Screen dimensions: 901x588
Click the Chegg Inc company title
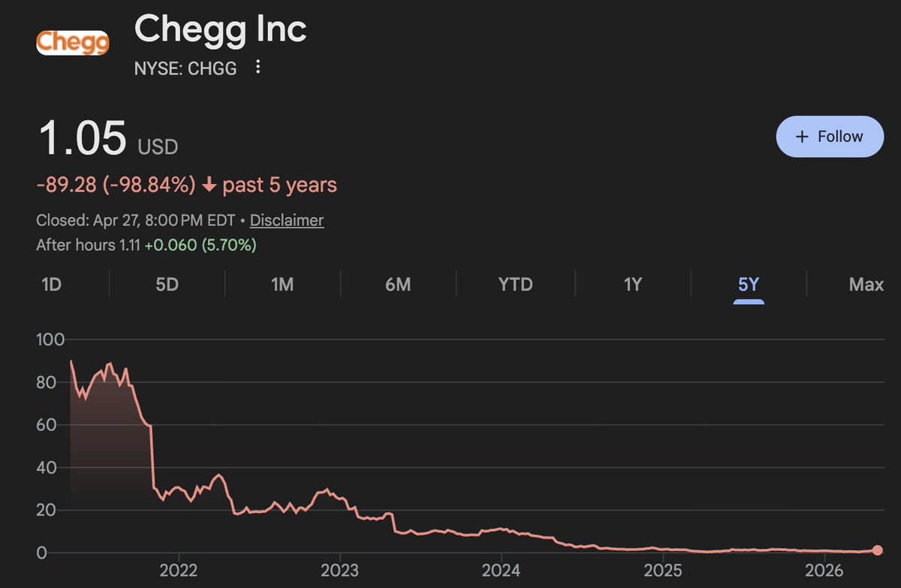coord(221,29)
